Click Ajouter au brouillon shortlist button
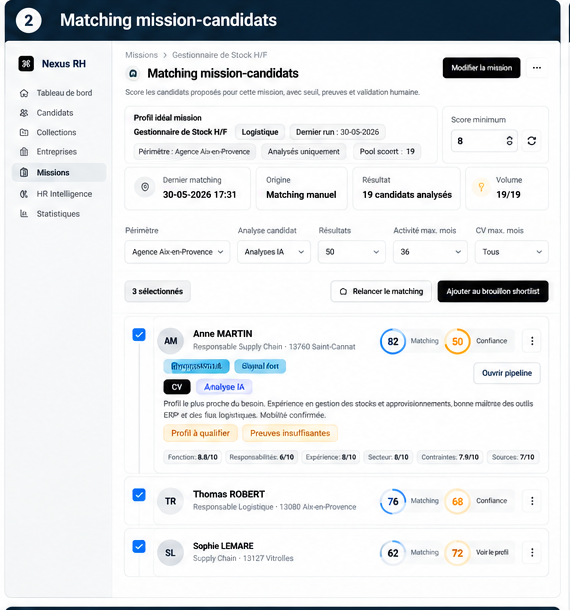 click(x=493, y=291)
